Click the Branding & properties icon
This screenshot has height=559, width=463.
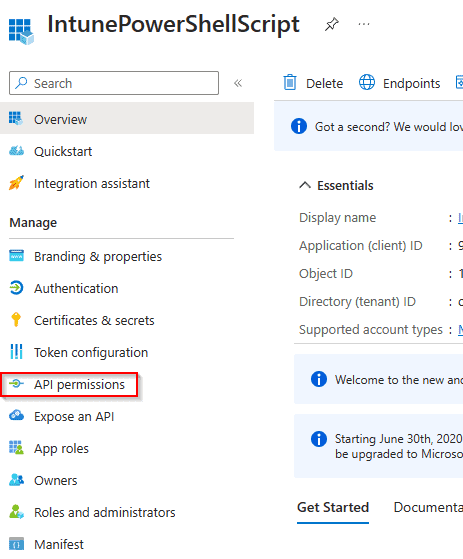[x=16, y=256]
